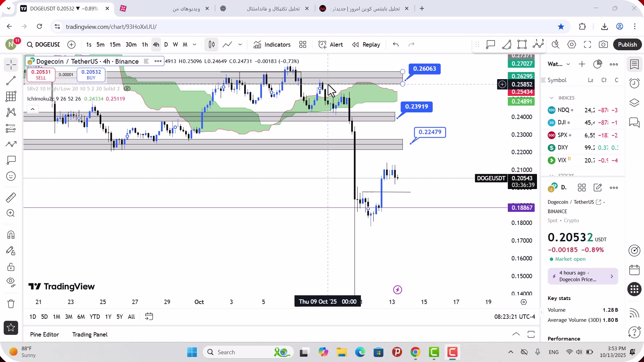Select DXY in the watchlist

[x=583, y=147]
